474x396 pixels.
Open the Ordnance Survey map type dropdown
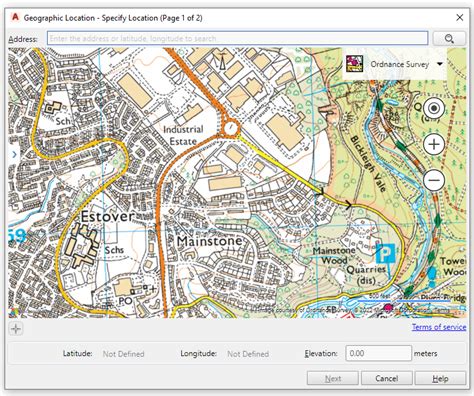(x=440, y=64)
